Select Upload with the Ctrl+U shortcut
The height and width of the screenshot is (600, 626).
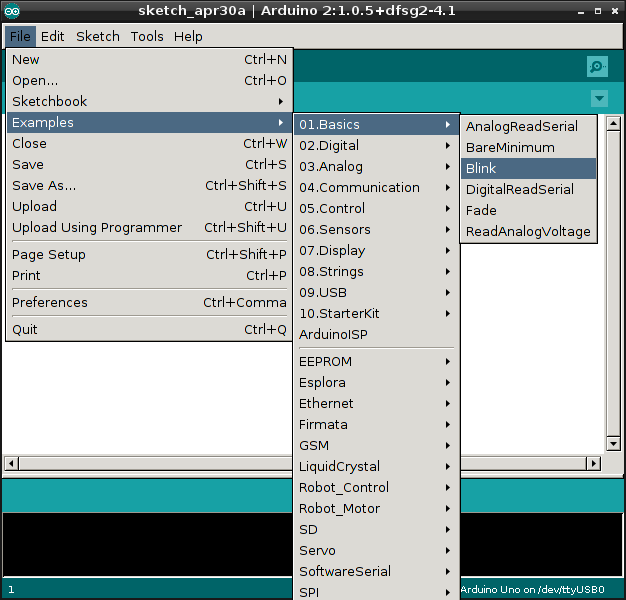click(149, 206)
